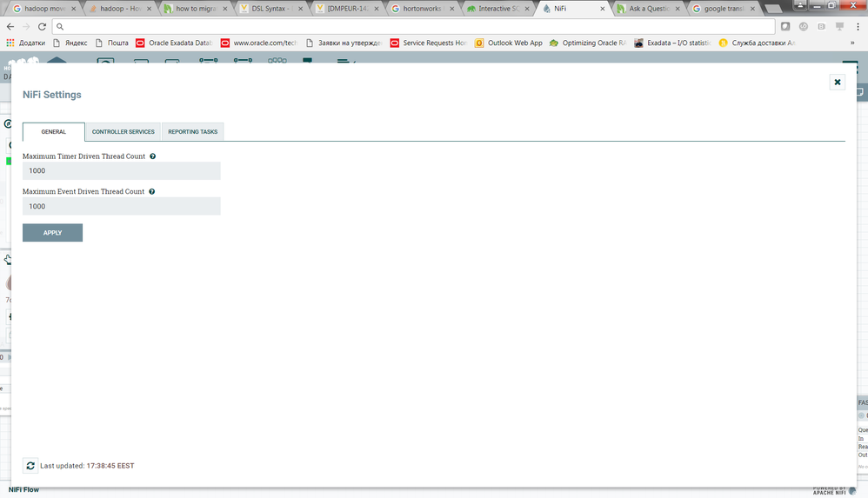Open the Controller Services tab
Viewport: 868px width, 498px height.
123,132
